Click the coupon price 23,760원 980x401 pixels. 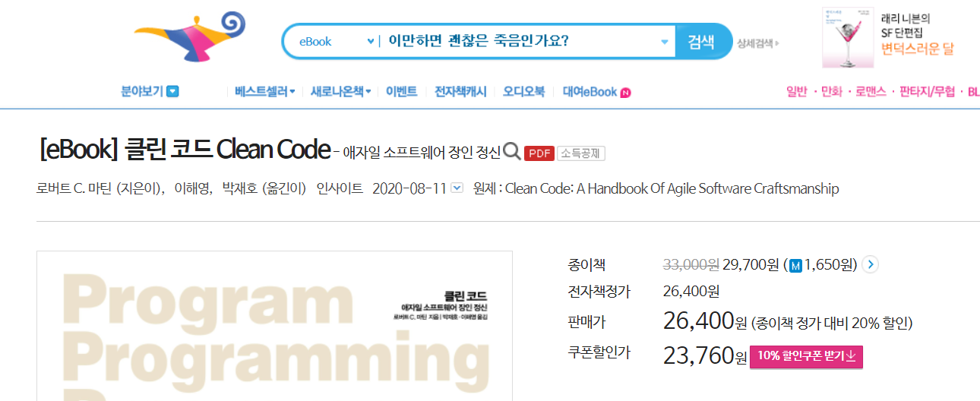pyautogui.click(x=705, y=355)
